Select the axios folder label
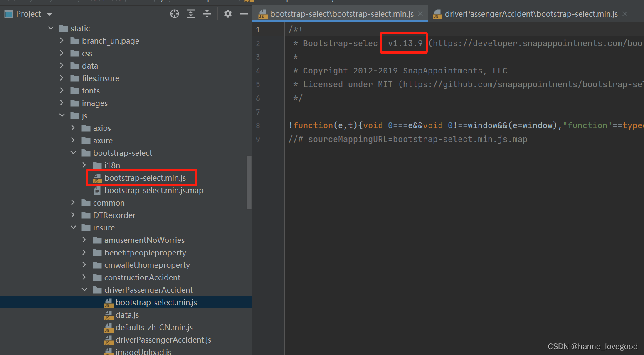Viewport: 644px width, 355px height. 102,128
